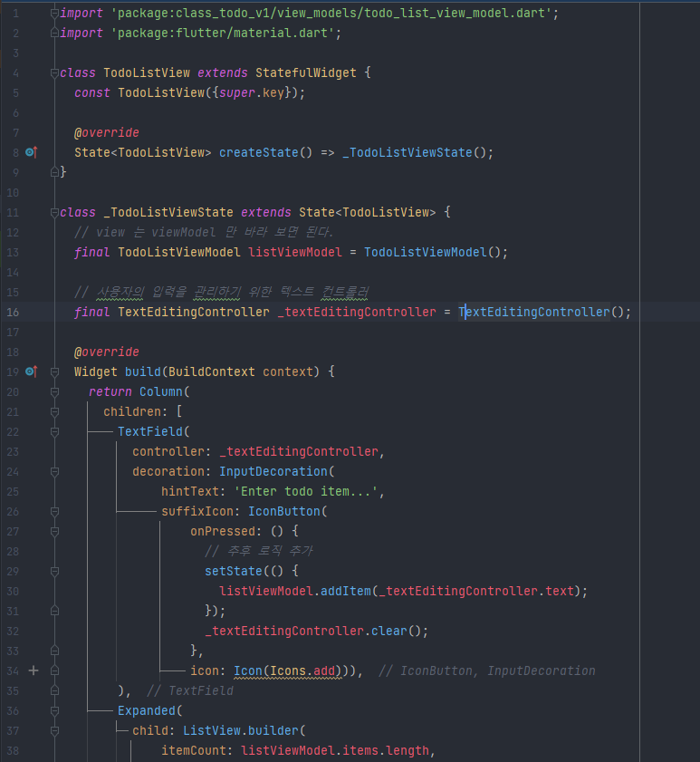The image size is (700, 762).
Task: Click the override gutter icon beside createState()
Action: (32, 152)
